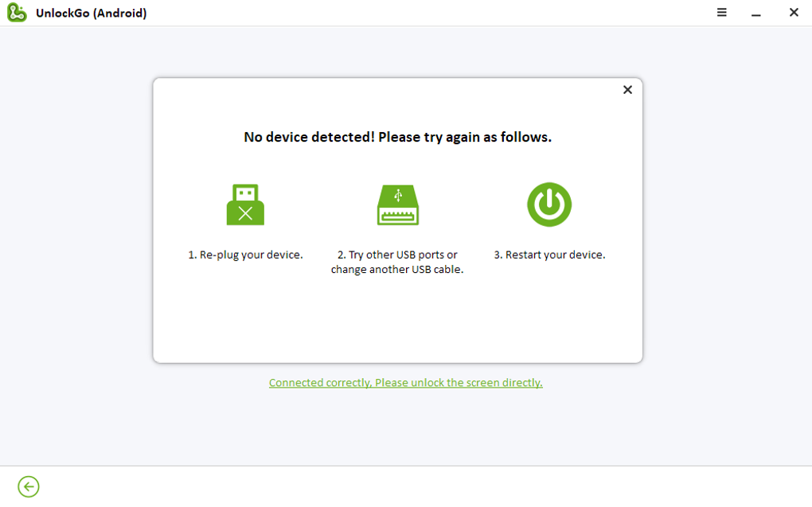Click the Try other USB ports text
The width and height of the screenshot is (812, 507).
coord(397,255)
